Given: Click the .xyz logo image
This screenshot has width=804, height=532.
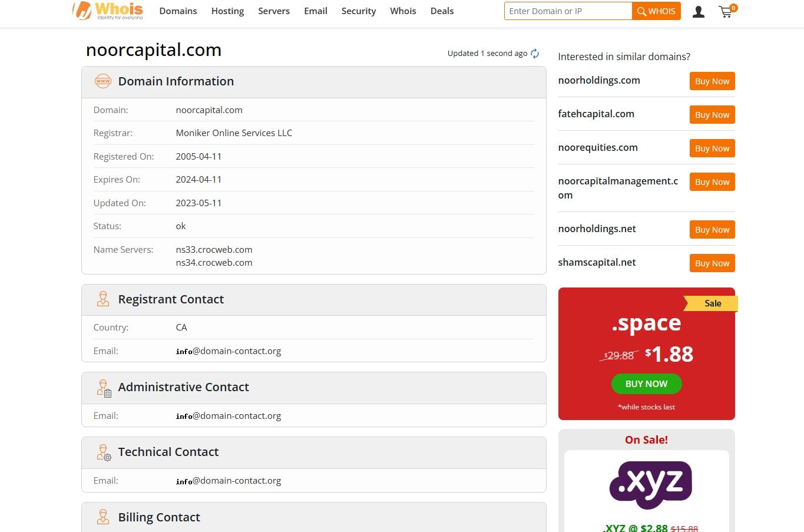Looking at the screenshot, I should click(x=650, y=485).
